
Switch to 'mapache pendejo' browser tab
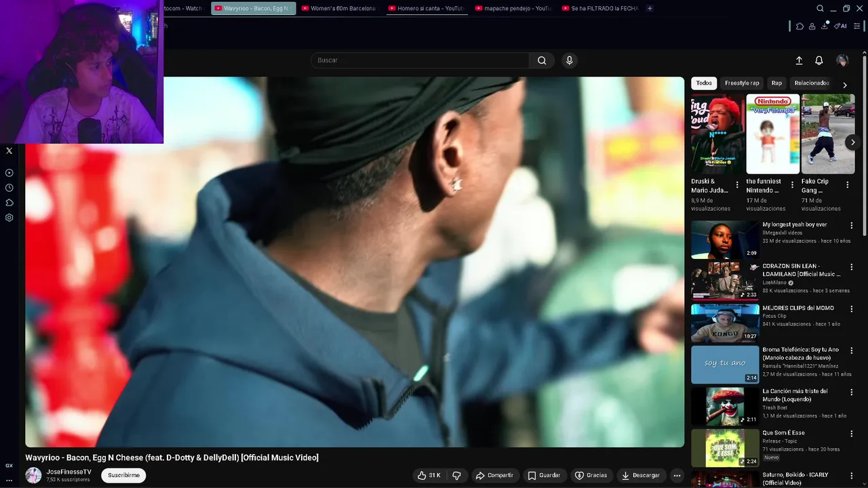[513, 8]
